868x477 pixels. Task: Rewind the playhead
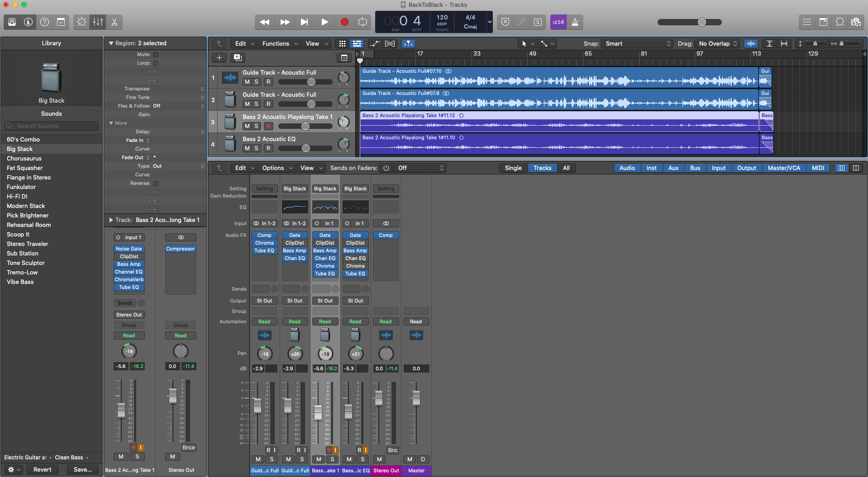click(x=265, y=22)
